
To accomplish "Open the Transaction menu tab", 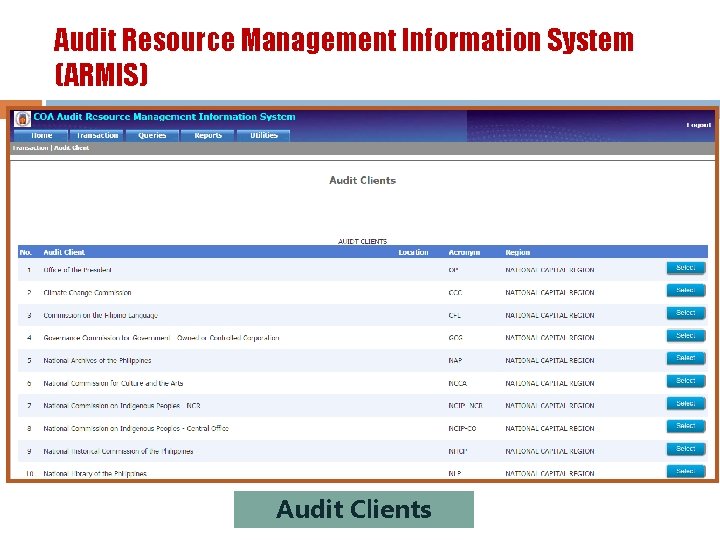I will tap(97, 135).
